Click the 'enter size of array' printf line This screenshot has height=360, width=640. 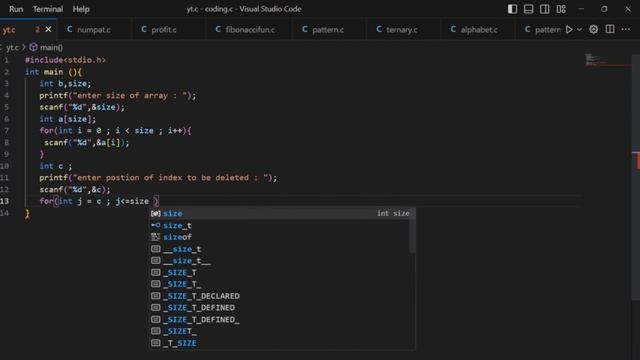[x=118, y=96]
